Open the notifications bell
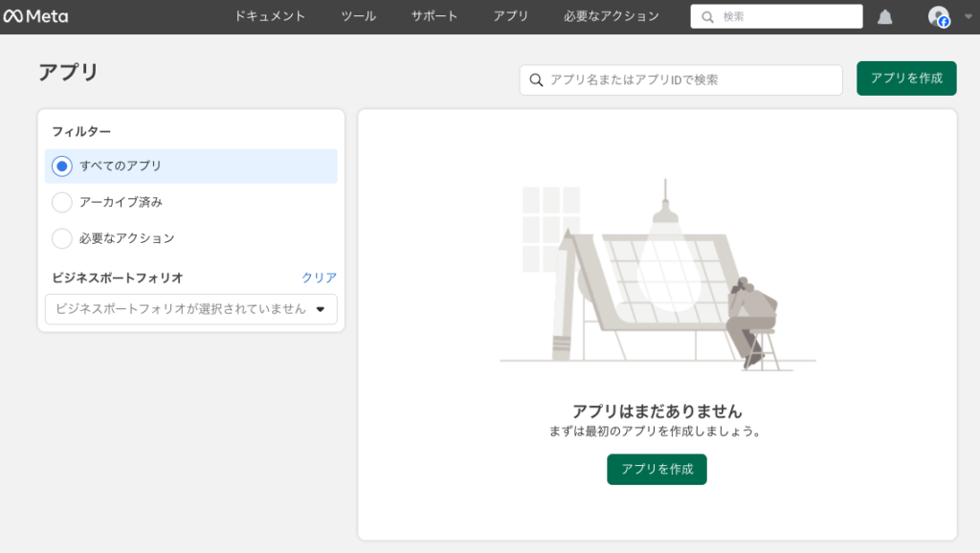The height and width of the screenshot is (553, 980). [x=885, y=17]
